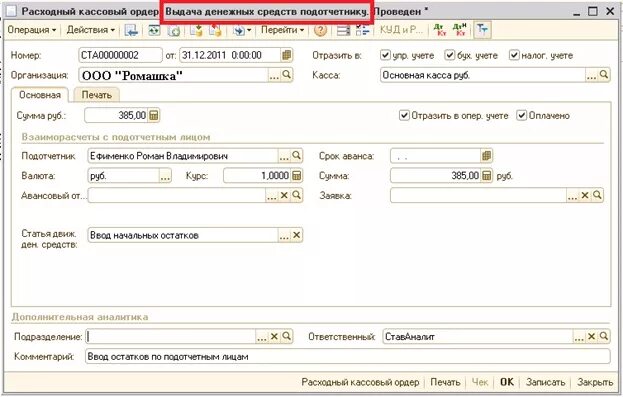
Task: Click the Валюта select ellipsis button
Action: coord(165,176)
